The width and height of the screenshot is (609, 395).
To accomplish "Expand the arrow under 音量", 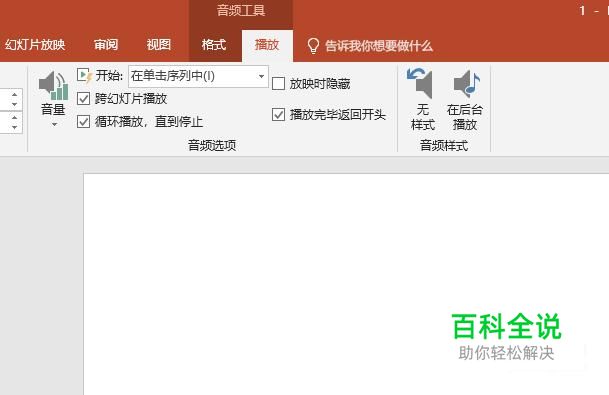I will (x=54, y=124).
